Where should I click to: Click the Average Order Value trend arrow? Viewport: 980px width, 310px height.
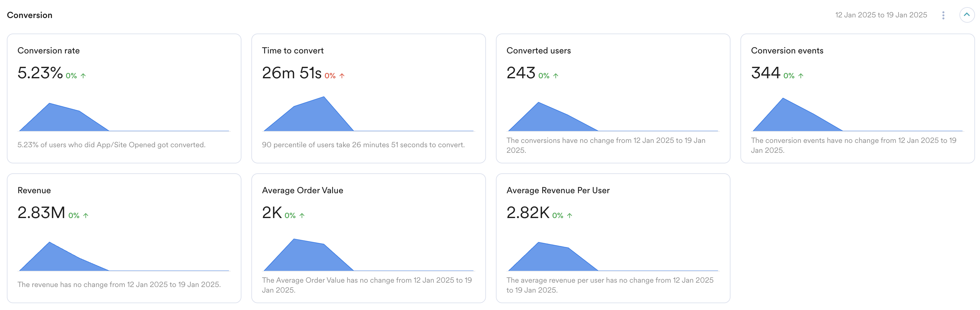click(302, 216)
